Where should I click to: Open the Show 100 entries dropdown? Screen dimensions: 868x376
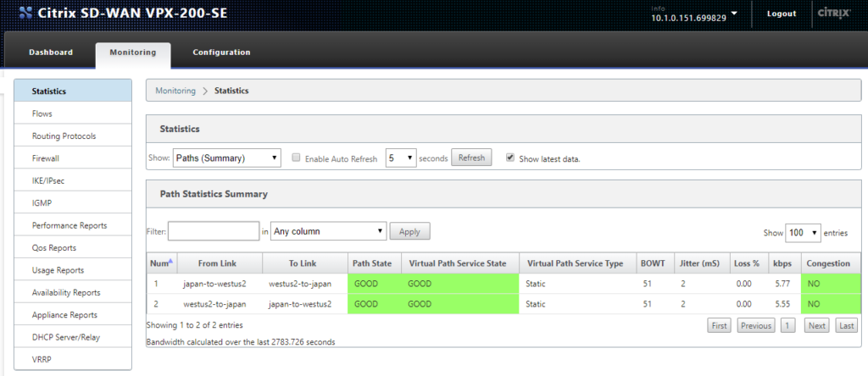[x=803, y=233]
